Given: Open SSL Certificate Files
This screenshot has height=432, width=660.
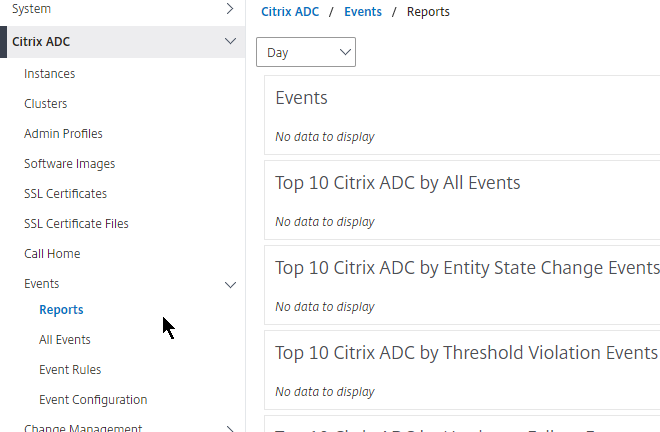Looking at the screenshot, I should (x=76, y=224).
